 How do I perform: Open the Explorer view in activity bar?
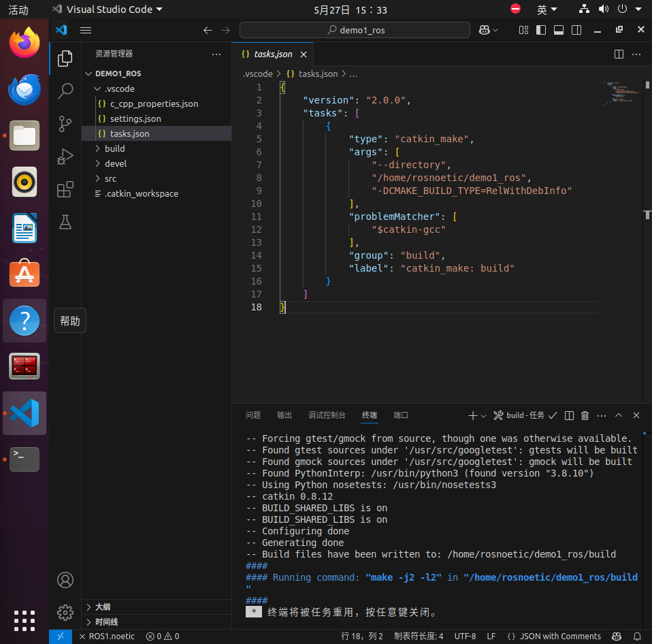(x=65, y=59)
